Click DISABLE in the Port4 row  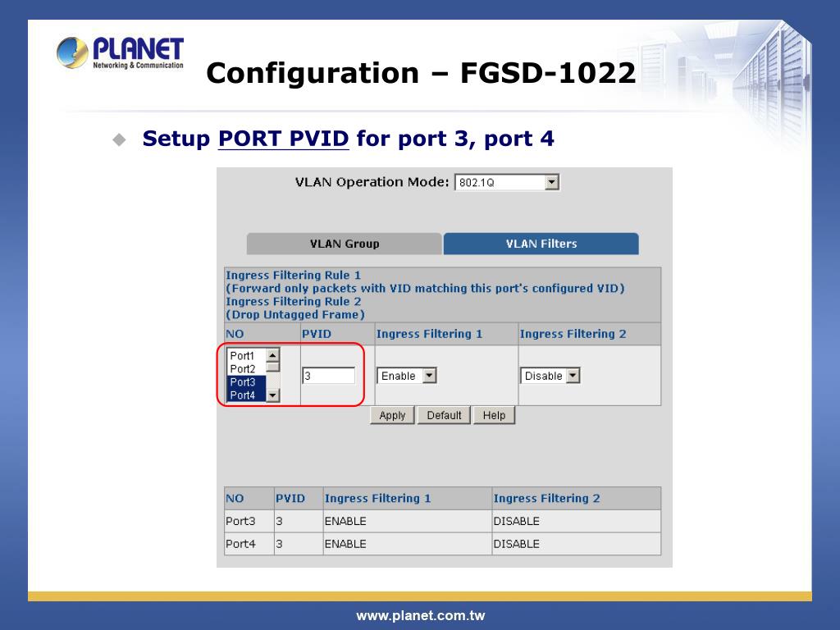[517, 544]
